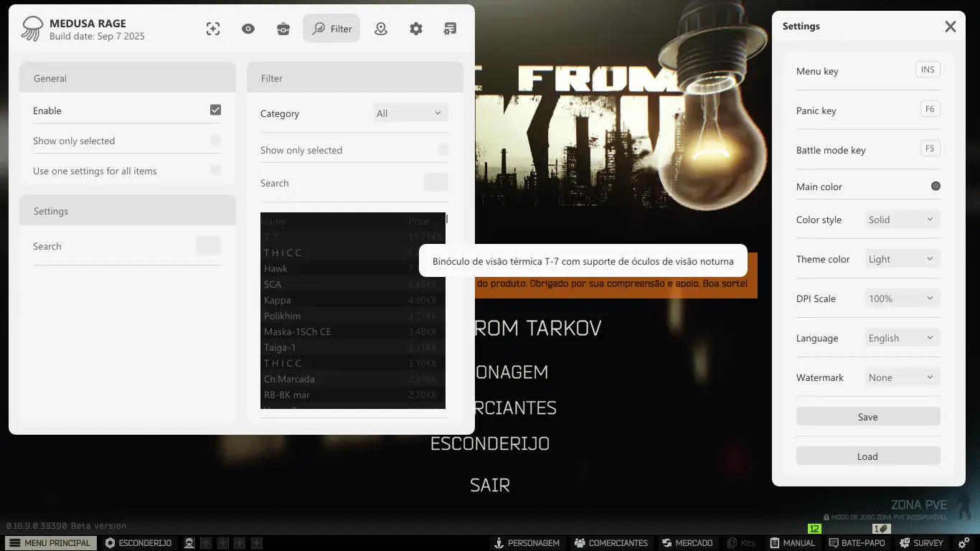Open the Theme color dropdown
Screen dimensions: 980x551
click(x=902, y=259)
